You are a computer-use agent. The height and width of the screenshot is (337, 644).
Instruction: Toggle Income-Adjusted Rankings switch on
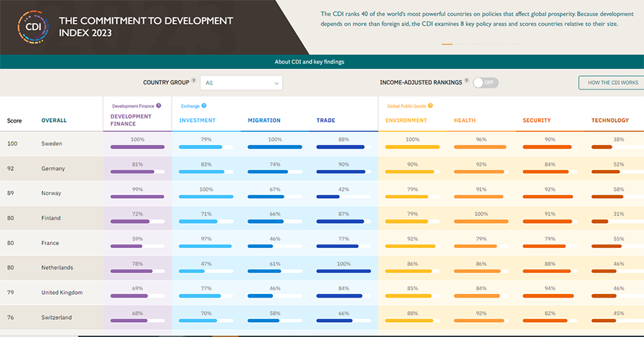486,82
